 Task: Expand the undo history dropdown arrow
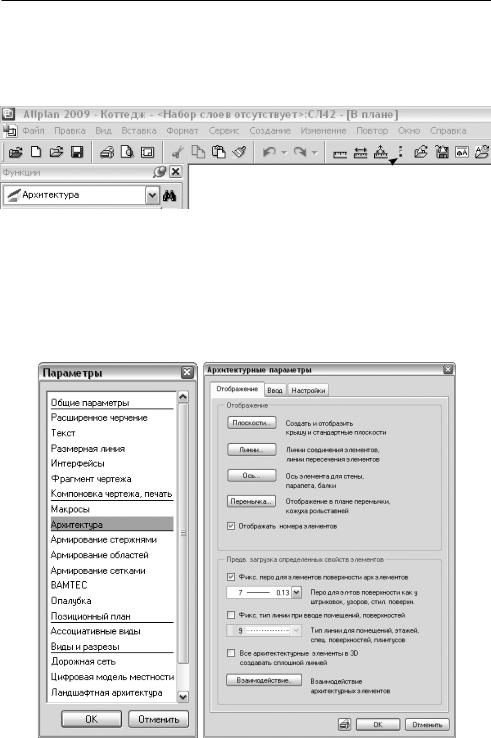click(284, 152)
